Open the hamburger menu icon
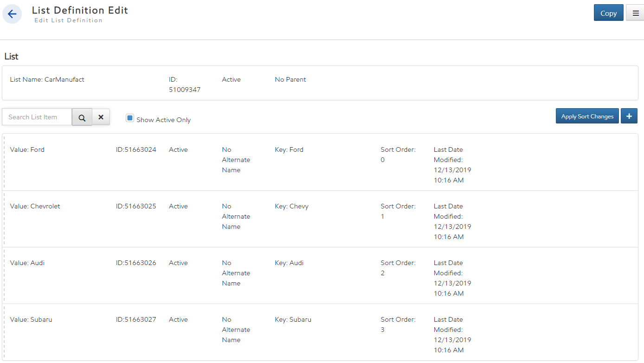This screenshot has width=644, height=363. coord(635,13)
